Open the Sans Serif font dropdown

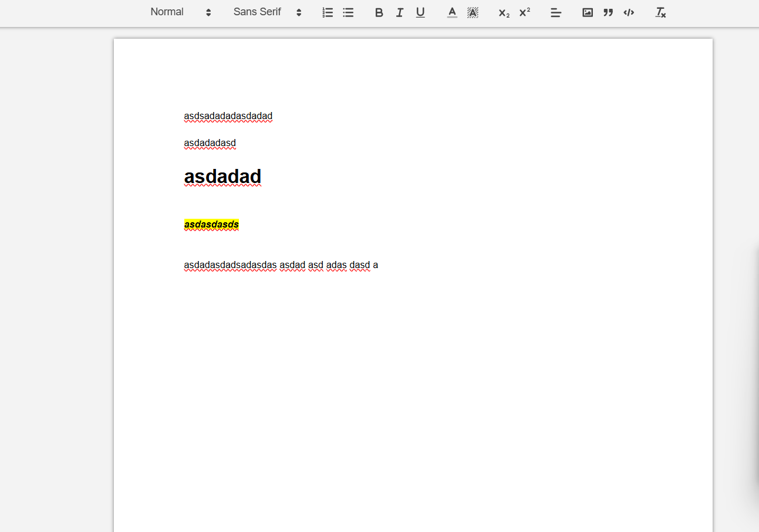[x=268, y=12]
